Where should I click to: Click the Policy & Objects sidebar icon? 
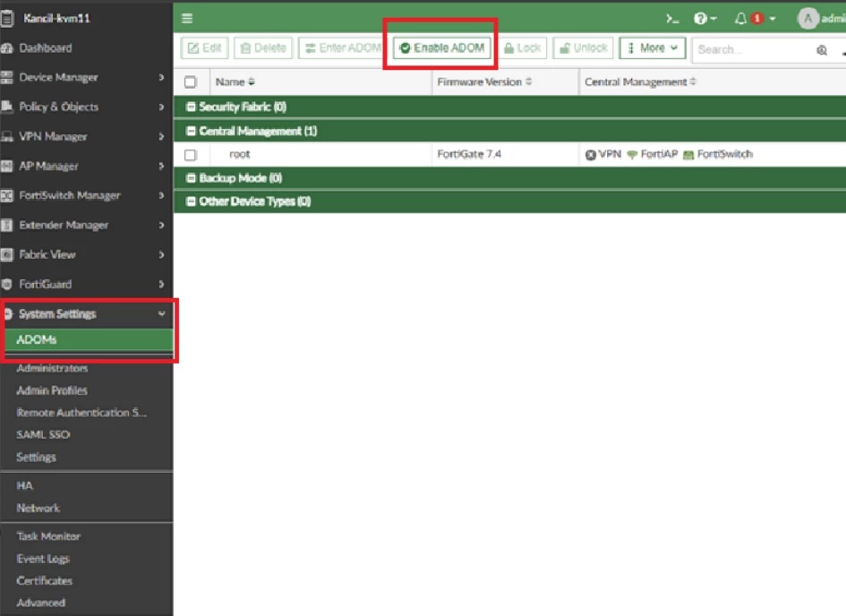pyautogui.click(x=6, y=107)
